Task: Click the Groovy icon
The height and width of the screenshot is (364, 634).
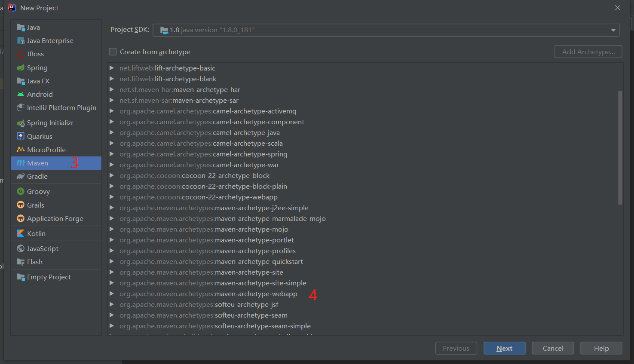Action: coord(21,191)
